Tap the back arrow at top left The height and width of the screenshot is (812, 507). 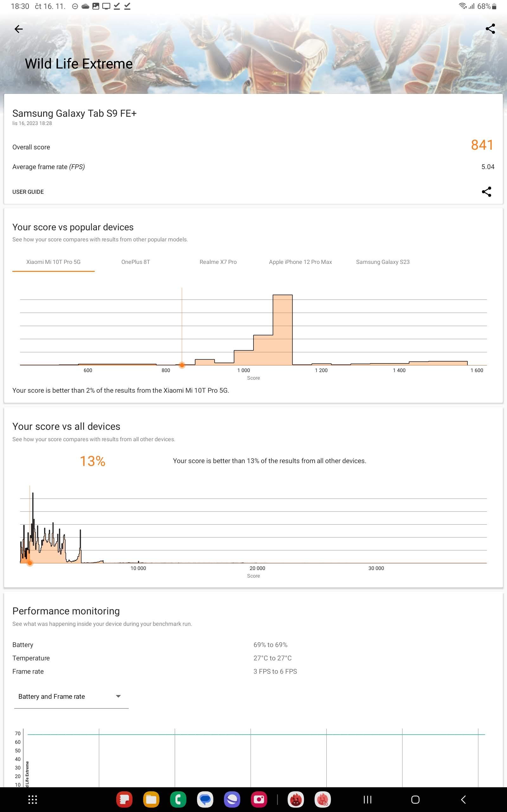pos(18,29)
